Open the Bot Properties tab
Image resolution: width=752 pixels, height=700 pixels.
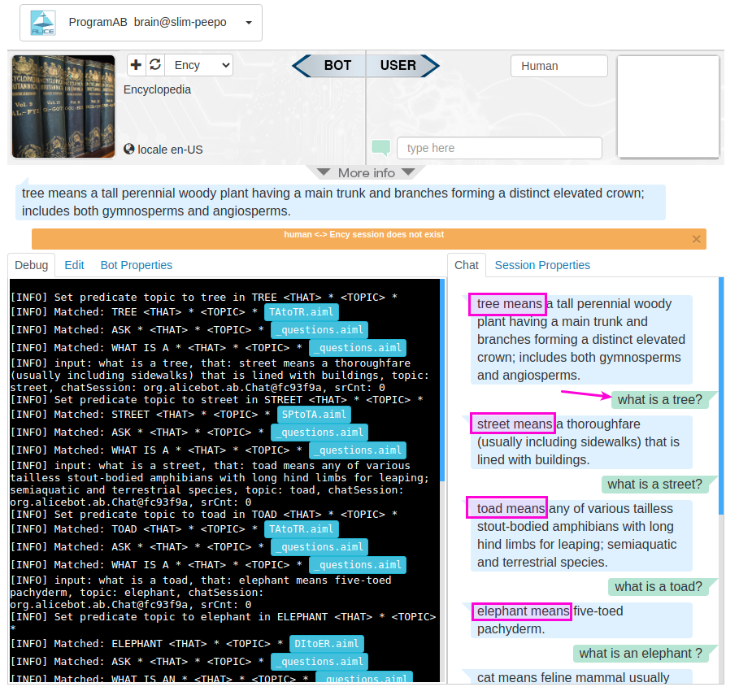[137, 265]
